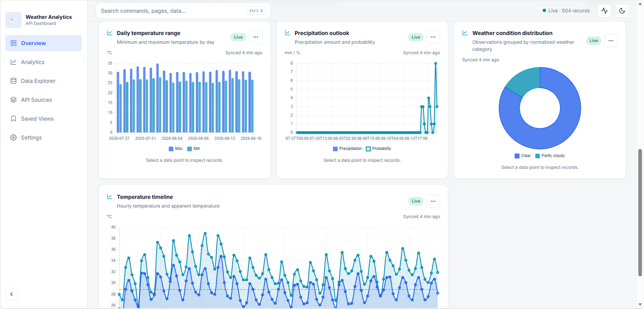Toggle Clear legend swatch in donut chart
644x309 pixels.
coord(517,156)
